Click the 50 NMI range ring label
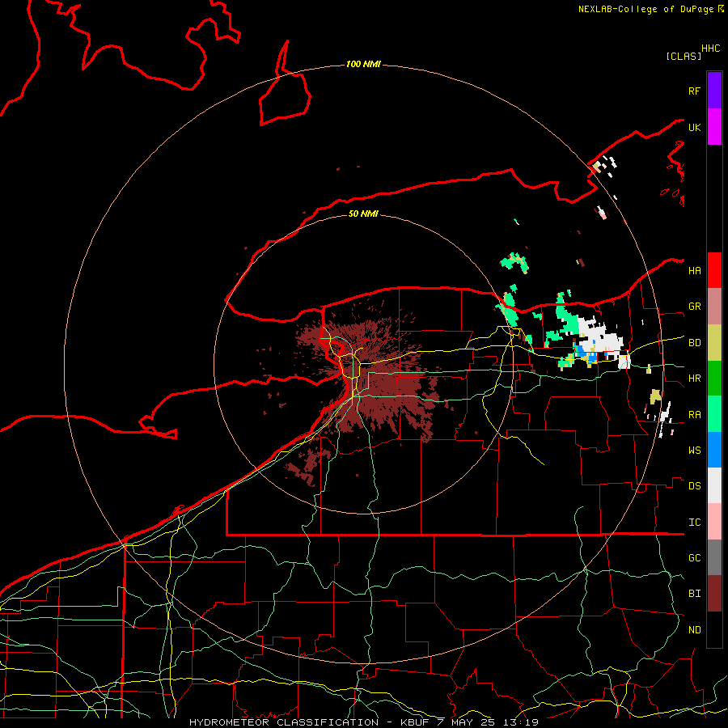 (x=363, y=214)
